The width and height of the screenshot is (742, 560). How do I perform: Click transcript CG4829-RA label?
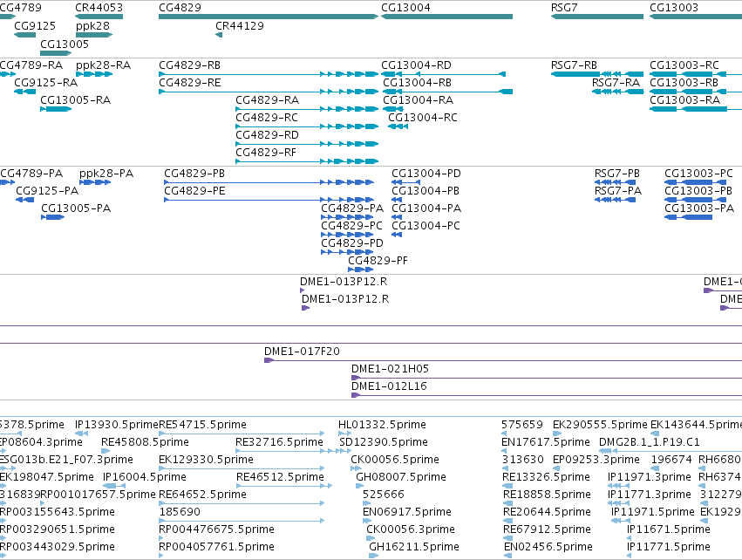click(x=268, y=100)
